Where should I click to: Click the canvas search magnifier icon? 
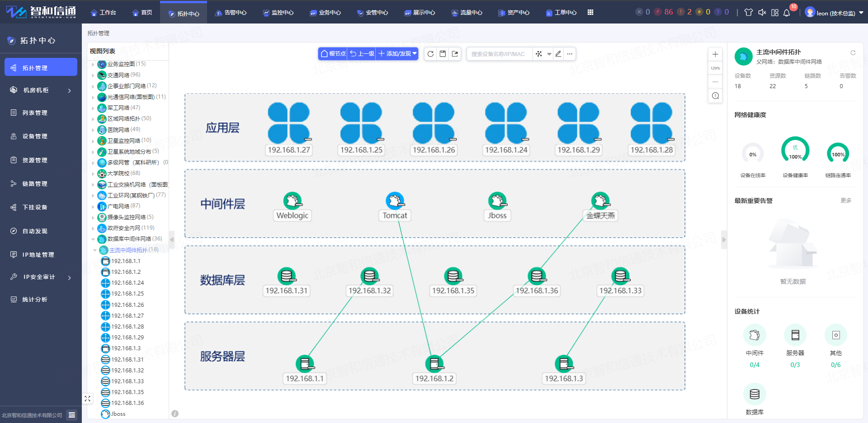[x=715, y=96]
